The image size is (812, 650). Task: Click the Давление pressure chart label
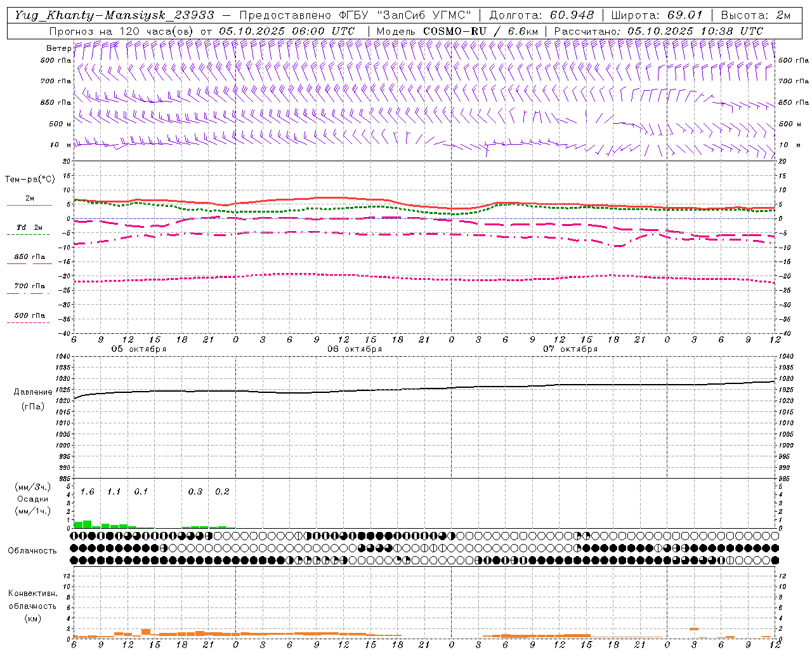(x=33, y=392)
